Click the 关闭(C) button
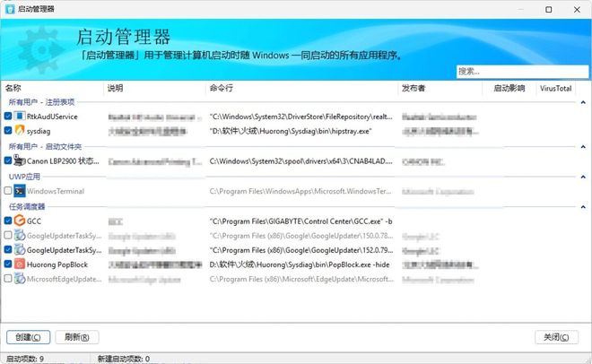Viewport: 592px width, 364px height. (x=556, y=337)
